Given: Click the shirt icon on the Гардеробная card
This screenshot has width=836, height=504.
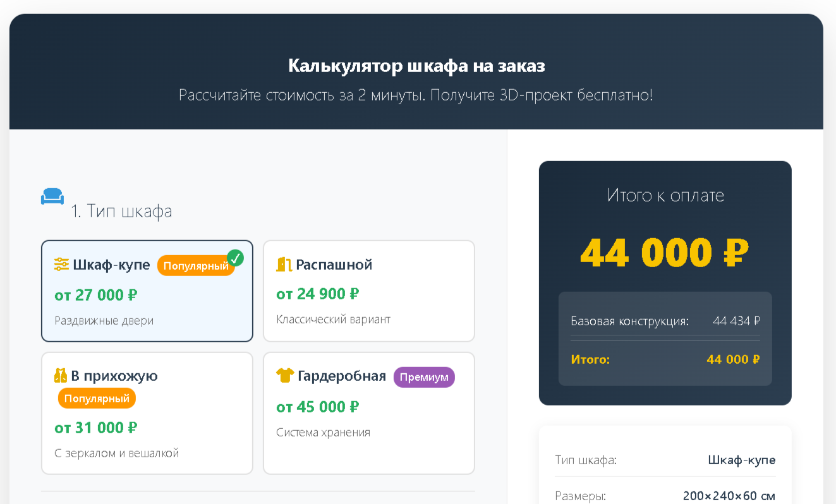Looking at the screenshot, I should pyautogui.click(x=285, y=376).
